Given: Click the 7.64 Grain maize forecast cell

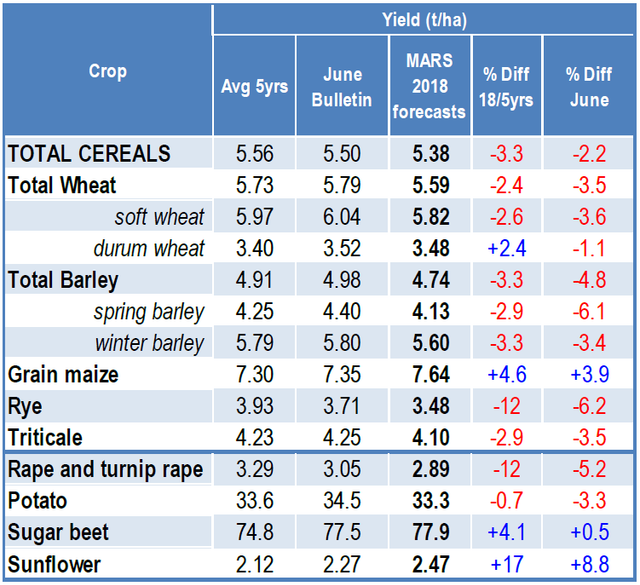Looking at the screenshot, I should pos(429,374).
